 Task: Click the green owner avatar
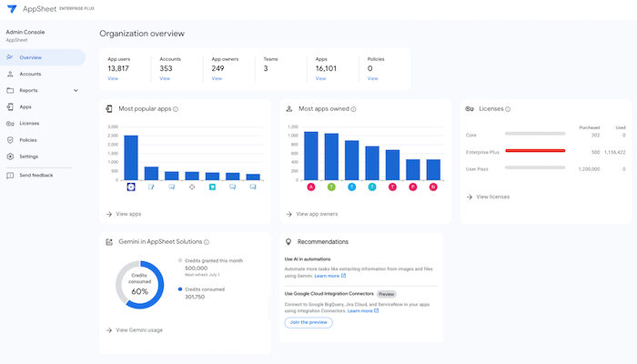[x=331, y=187]
